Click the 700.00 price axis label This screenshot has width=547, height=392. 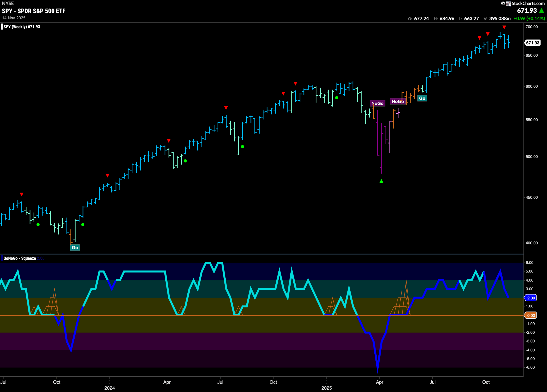[x=532, y=27]
